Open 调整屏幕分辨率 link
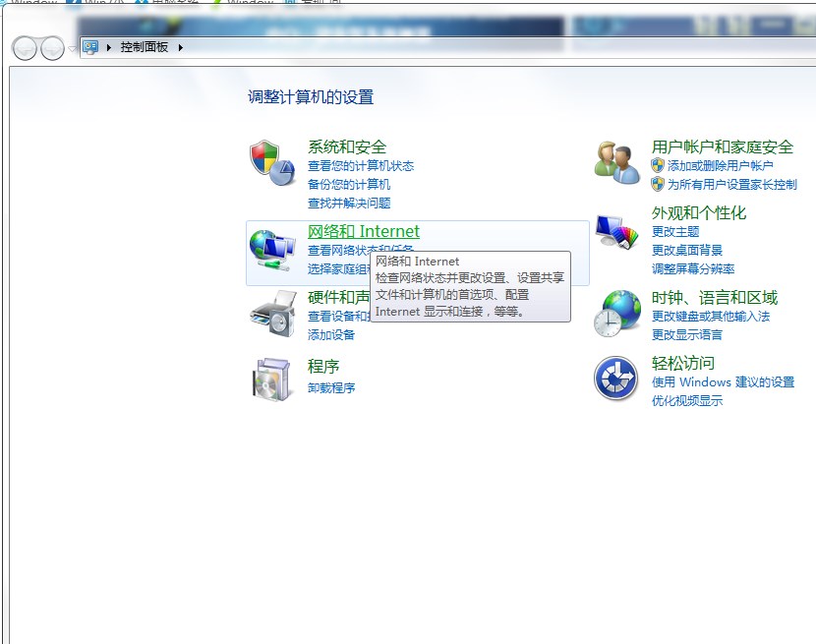 tap(693, 269)
